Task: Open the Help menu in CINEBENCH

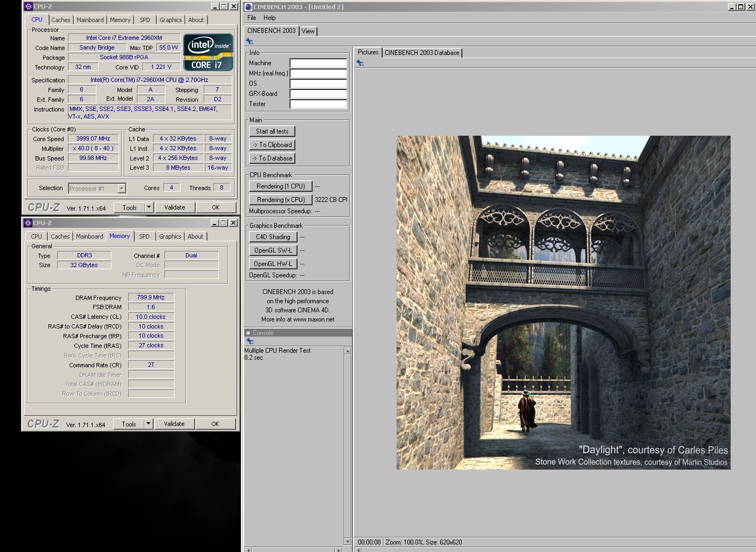Action: 269,18
